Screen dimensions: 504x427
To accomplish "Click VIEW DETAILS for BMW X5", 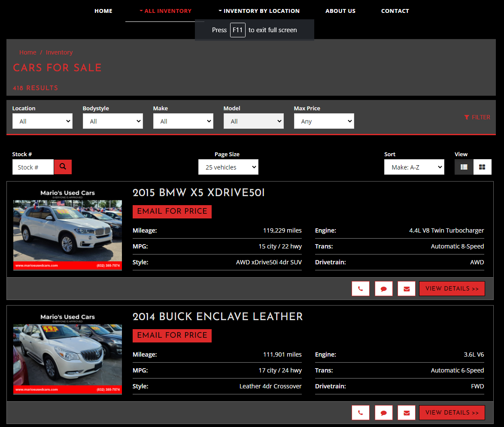I will 452,288.
